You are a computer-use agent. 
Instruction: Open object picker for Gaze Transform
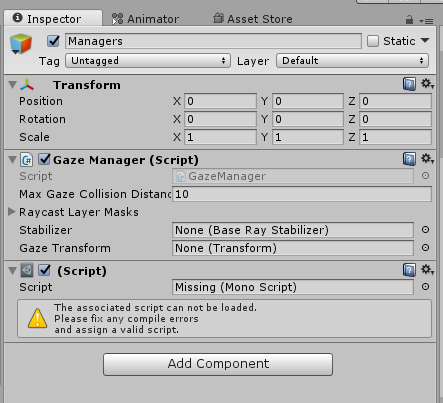click(x=425, y=248)
